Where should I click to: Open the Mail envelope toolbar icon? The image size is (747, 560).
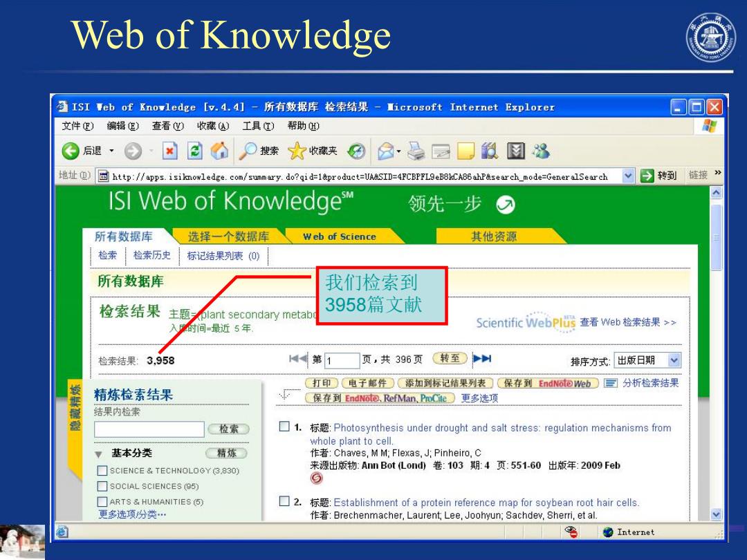[385, 151]
